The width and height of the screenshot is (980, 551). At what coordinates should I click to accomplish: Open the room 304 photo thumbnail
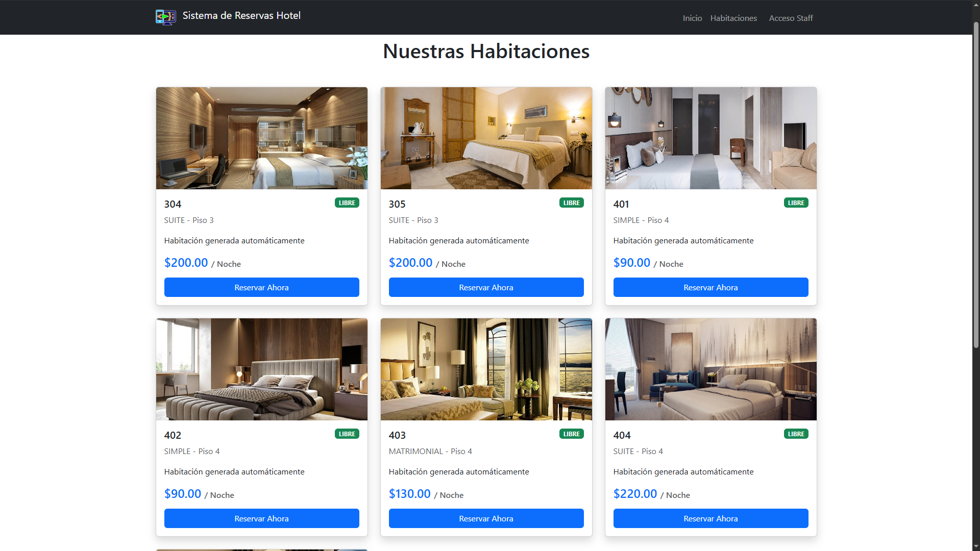pos(262,138)
